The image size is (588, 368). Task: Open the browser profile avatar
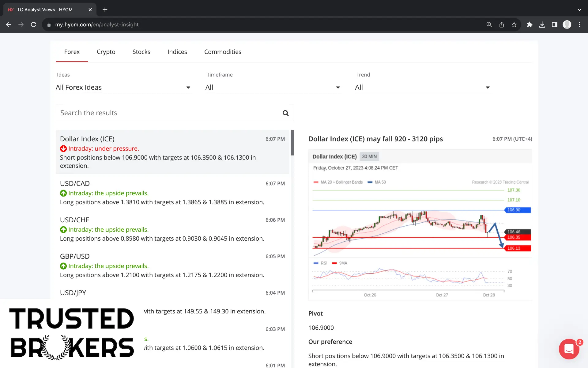point(567,25)
